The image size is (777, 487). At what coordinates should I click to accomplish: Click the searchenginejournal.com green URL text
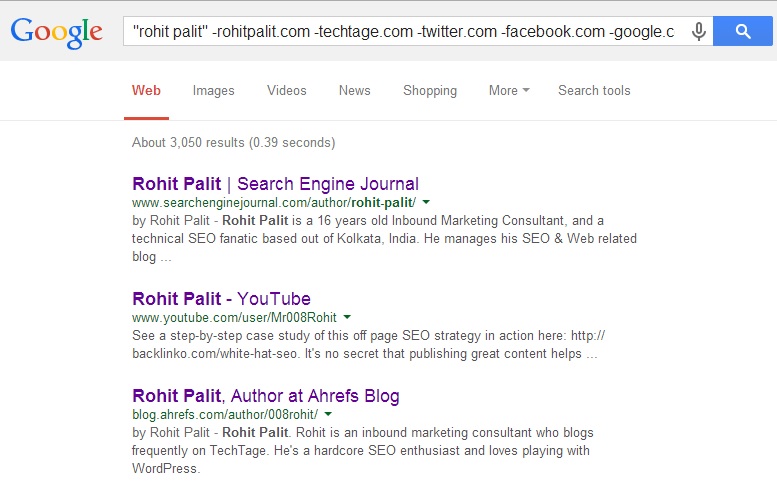point(274,203)
